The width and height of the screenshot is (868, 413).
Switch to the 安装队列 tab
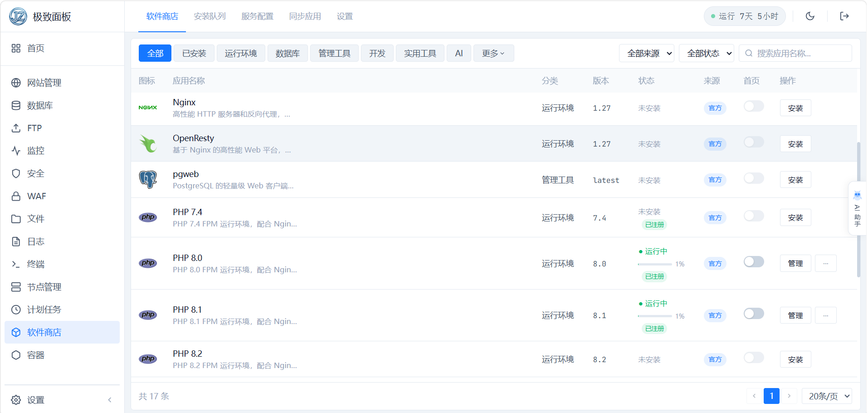click(210, 16)
